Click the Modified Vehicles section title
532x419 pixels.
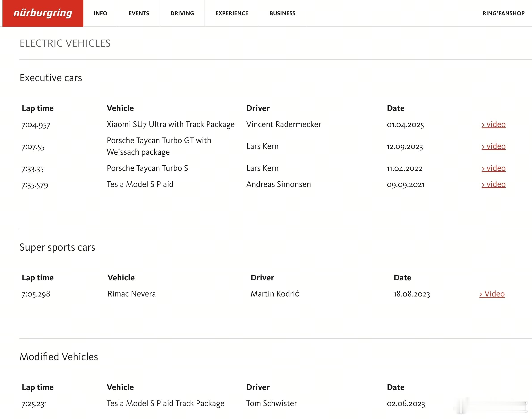tap(59, 357)
